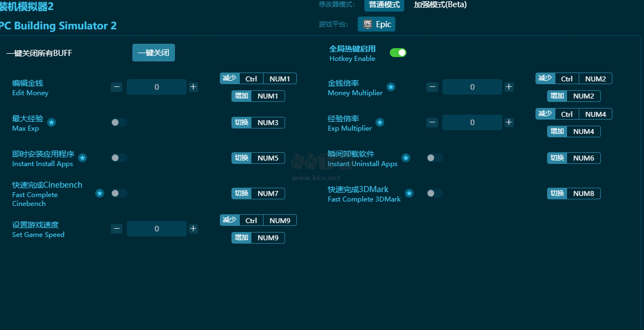Focus the Set Game Speed value field
Screen dimensions: 644x330
tap(157, 229)
